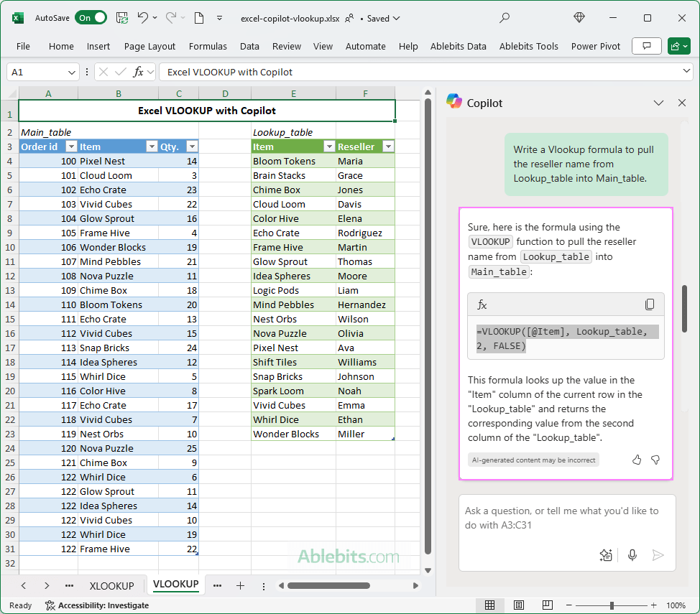Viewport: 700px width, 614px height.
Task: Click Accessibility: Investigate status
Action: (97, 605)
